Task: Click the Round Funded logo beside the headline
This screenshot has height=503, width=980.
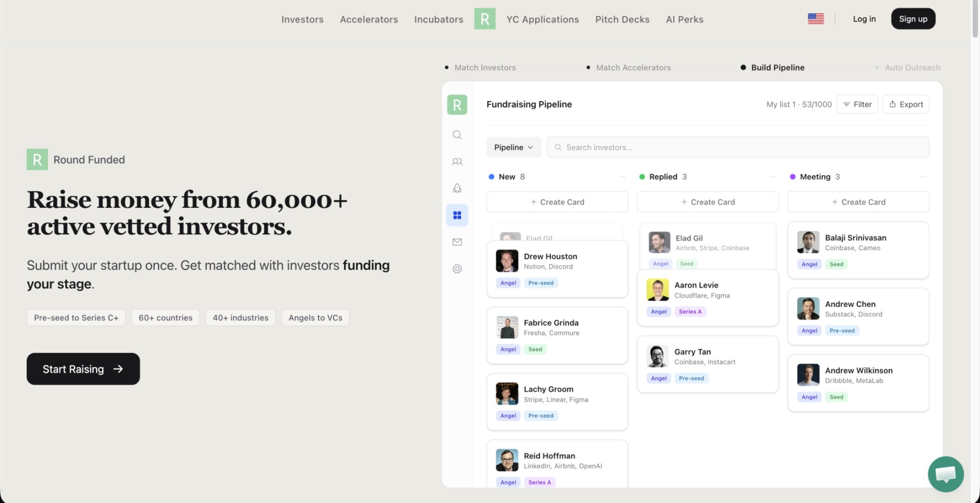Action: (x=37, y=159)
